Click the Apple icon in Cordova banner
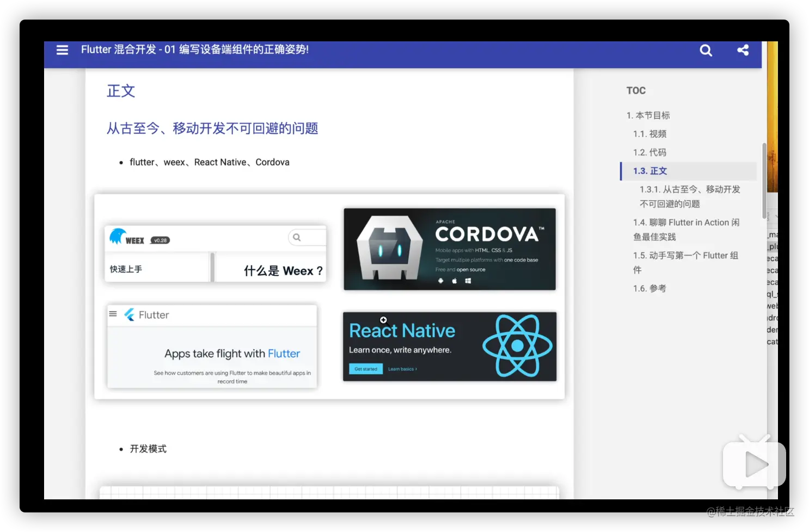Image resolution: width=809 pixels, height=532 pixels. [455, 281]
